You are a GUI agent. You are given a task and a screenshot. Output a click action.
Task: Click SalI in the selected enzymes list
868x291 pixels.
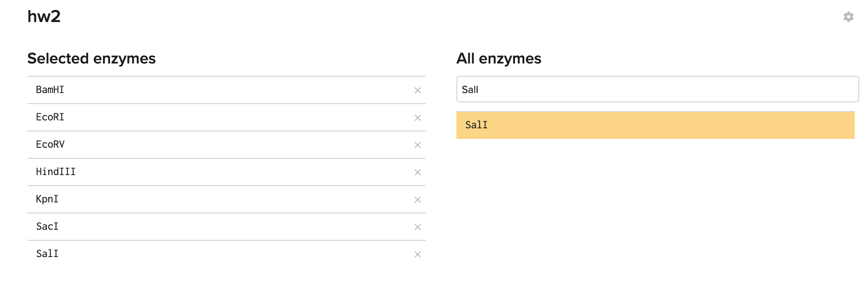coord(47,254)
